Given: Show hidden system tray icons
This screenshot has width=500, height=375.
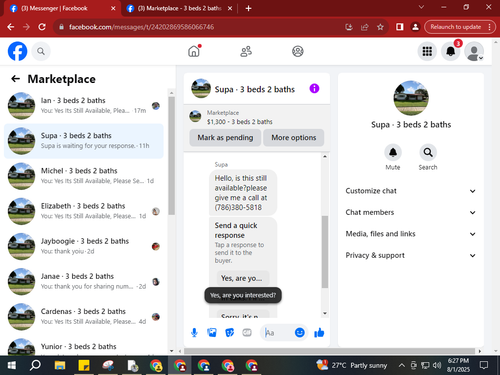Looking at the screenshot, I should click(x=402, y=365).
